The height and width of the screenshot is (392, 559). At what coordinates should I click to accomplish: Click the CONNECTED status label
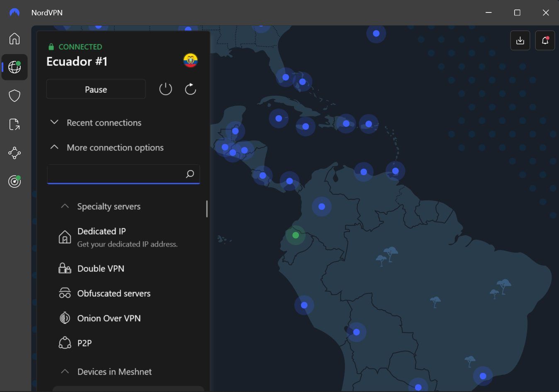pos(80,47)
